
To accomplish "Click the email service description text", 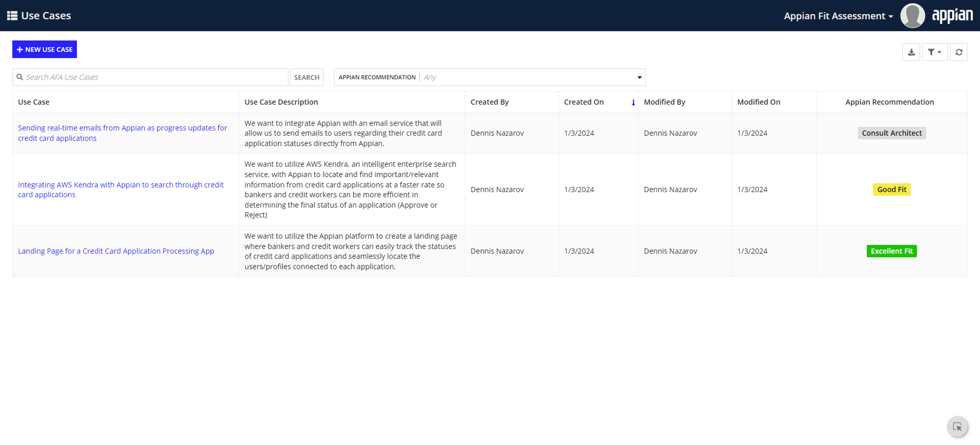I will click(343, 133).
